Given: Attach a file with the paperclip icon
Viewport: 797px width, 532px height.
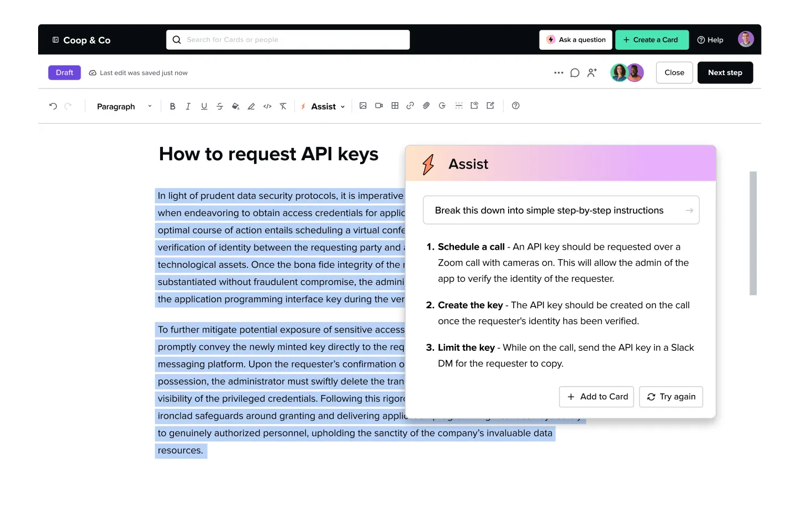Looking at the screenshot, I should [426, 106].
